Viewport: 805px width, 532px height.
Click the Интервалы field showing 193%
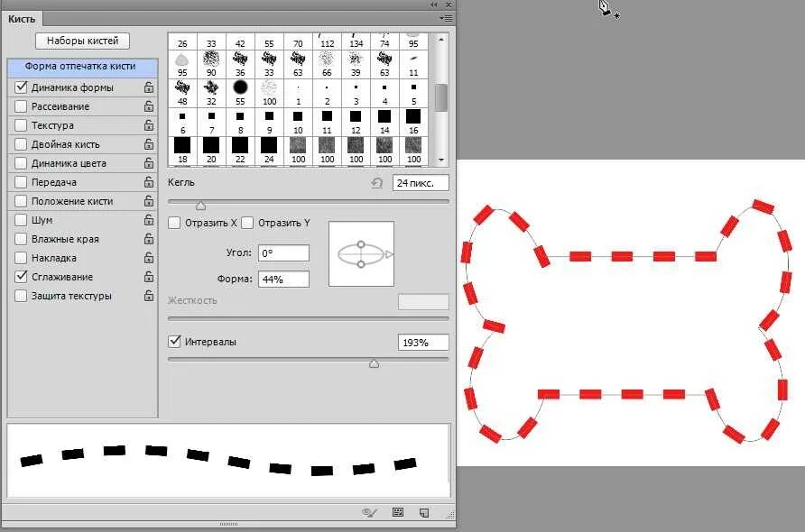click(x=423, y=342)
